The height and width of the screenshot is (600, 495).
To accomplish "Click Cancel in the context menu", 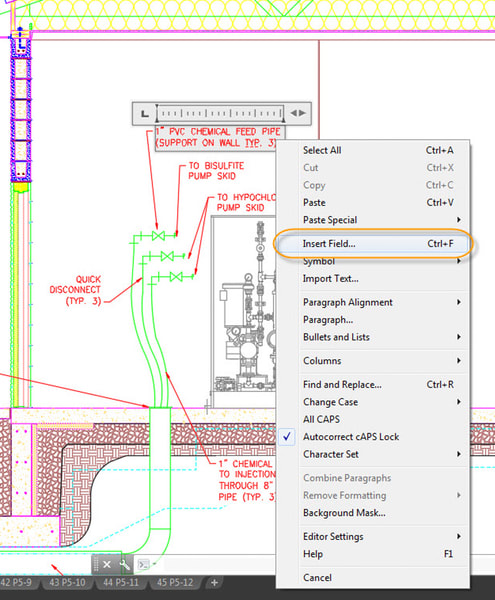I will pos(373,578).
